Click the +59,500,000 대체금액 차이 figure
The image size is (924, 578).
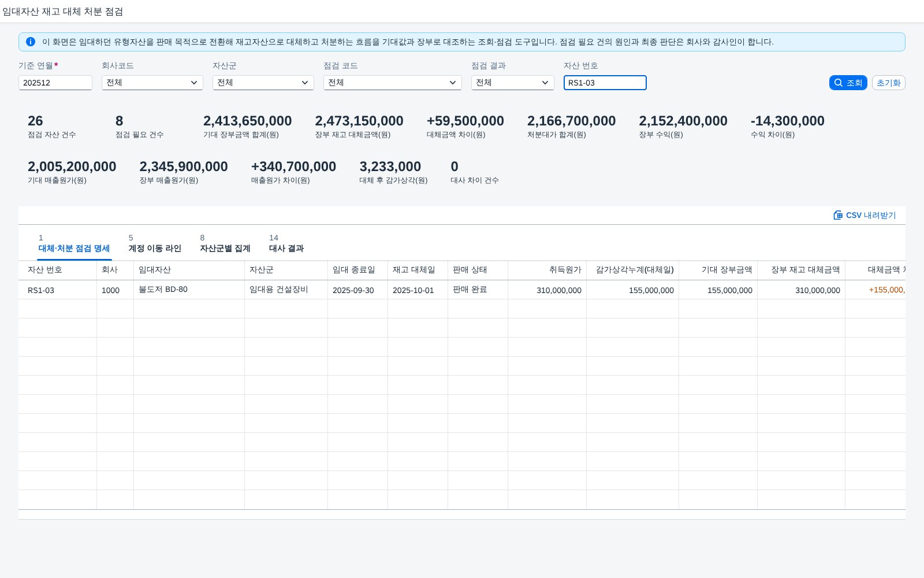465,121
